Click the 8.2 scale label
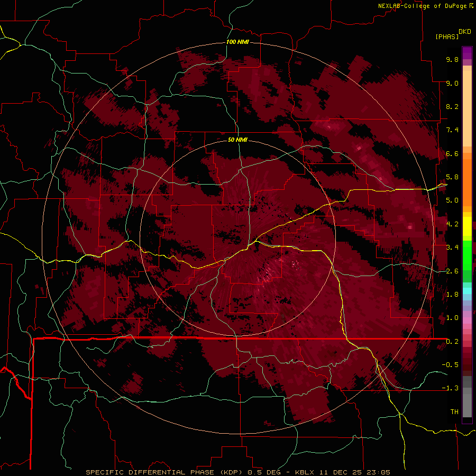The image size is (476, 476). click(x=452, y=106)
